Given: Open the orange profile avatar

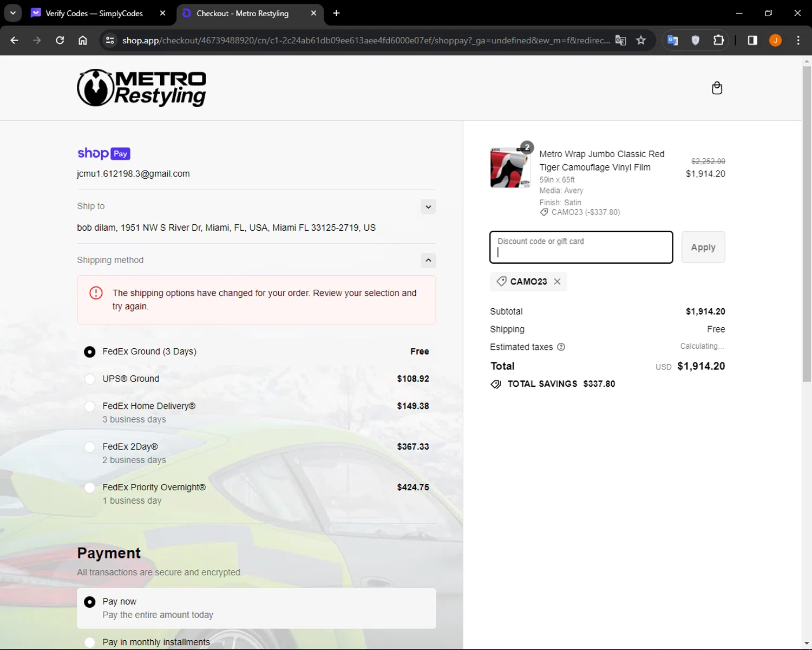Looking at the screenshot, I should (775, 40).
